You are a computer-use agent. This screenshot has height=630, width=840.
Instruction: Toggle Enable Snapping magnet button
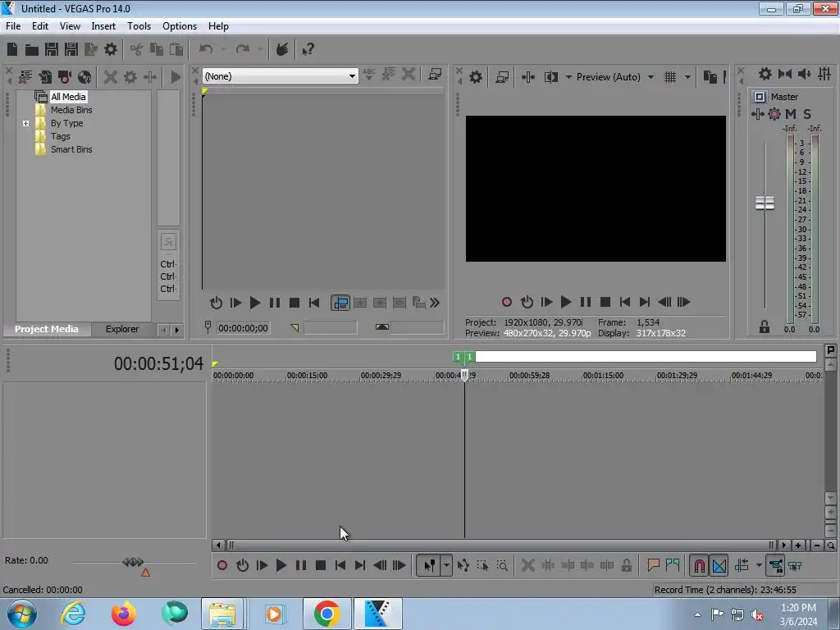pyautogui.click(x=699, y=565)
